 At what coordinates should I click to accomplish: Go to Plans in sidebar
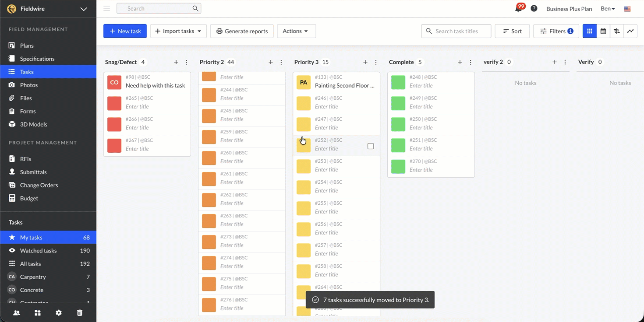pos(48,45)
